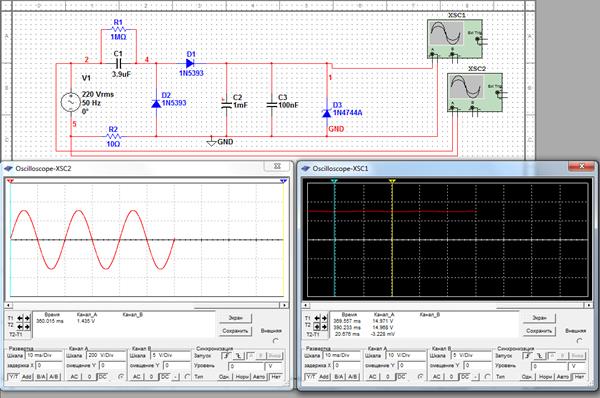Set Channel B coupling to 0 in XSC1
Viewport: 600px width, 398px height.
click(x=452, y=377)
